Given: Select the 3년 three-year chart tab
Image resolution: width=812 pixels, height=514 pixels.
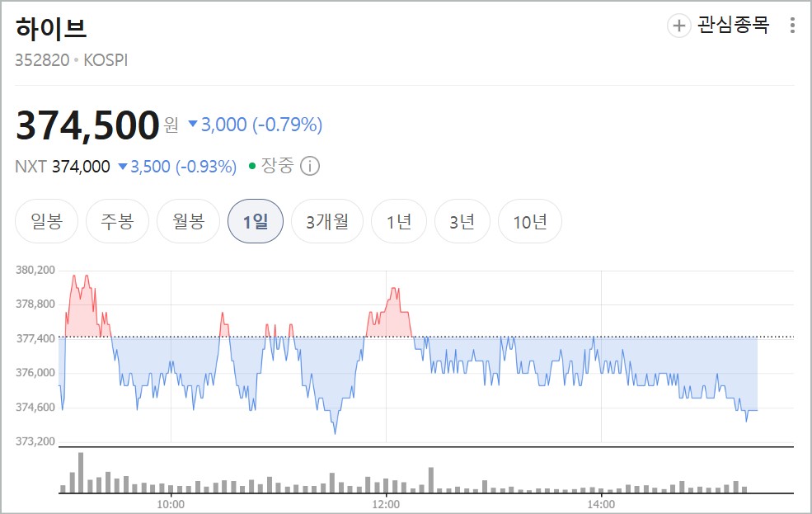Looking at the screenshot, I should pos(462,220).
